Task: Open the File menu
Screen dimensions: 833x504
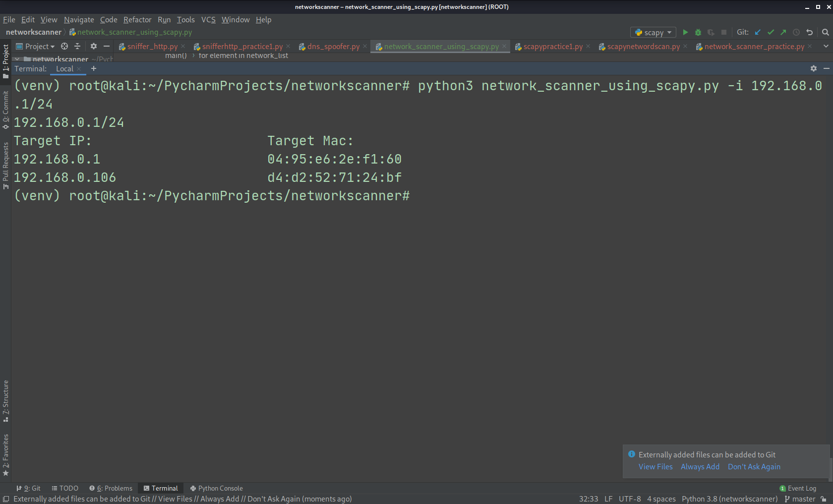Action: pyautogui.click(x=9, y=20)
